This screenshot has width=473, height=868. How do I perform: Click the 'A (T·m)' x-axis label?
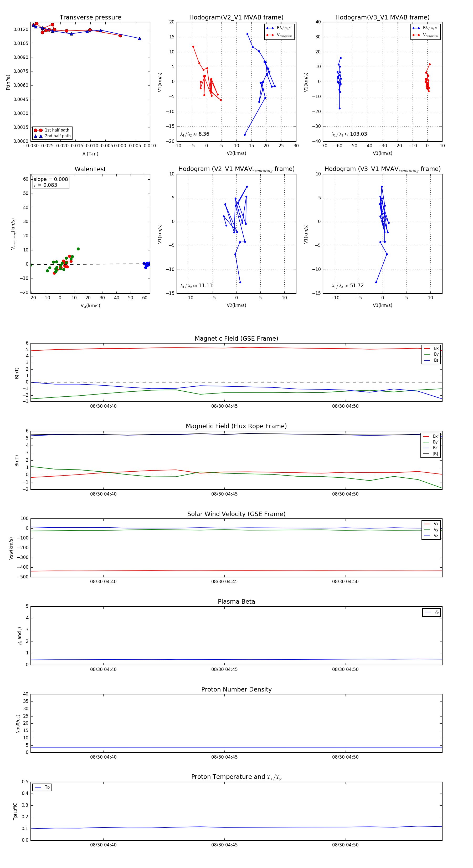click(90, 154)
